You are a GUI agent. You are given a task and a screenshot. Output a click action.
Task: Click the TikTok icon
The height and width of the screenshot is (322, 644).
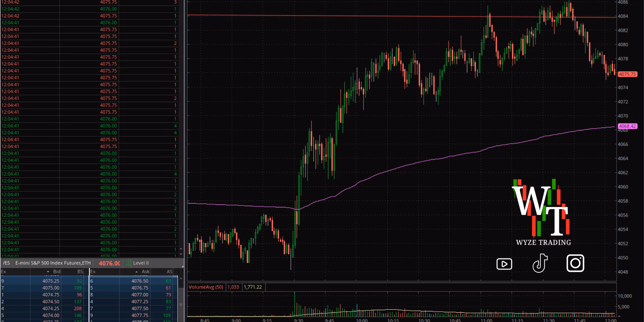[540, 263]
